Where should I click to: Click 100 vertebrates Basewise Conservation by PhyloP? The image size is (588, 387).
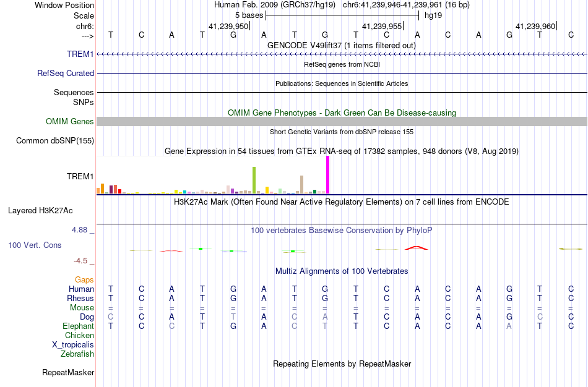pos(342,231)
